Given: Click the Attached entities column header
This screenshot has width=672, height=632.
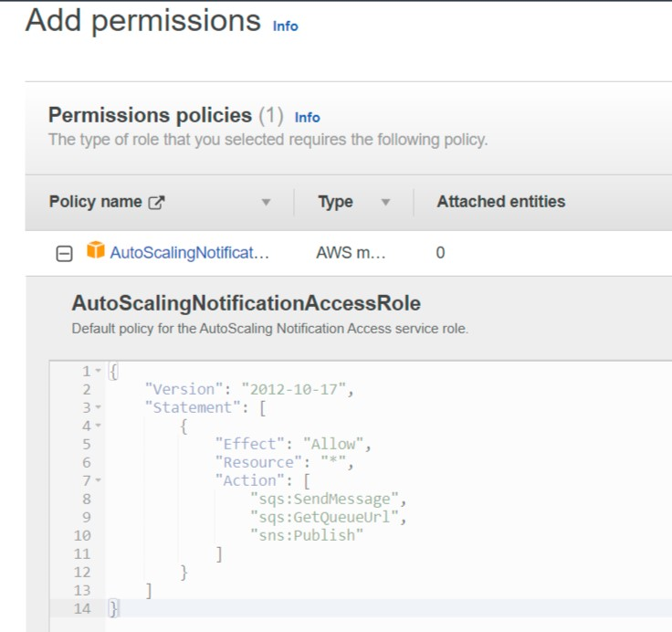Looking at the screenshot, I should 501,202.
